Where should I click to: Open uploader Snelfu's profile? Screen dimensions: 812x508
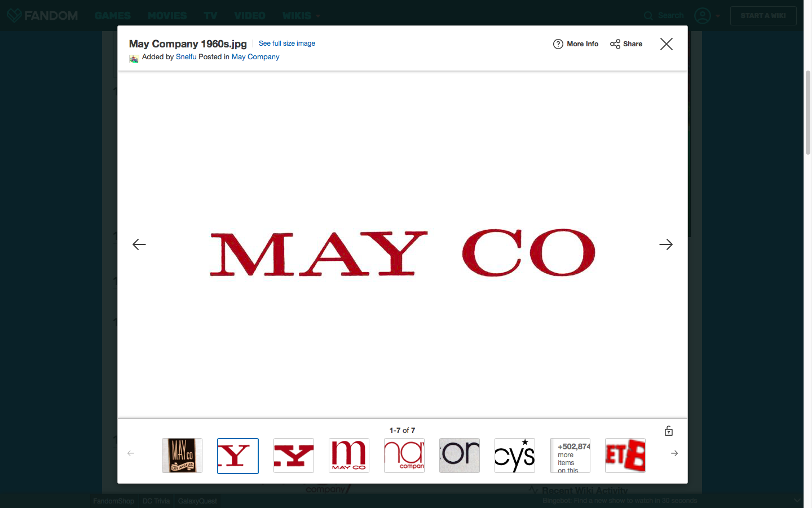[x=186, y=57]
